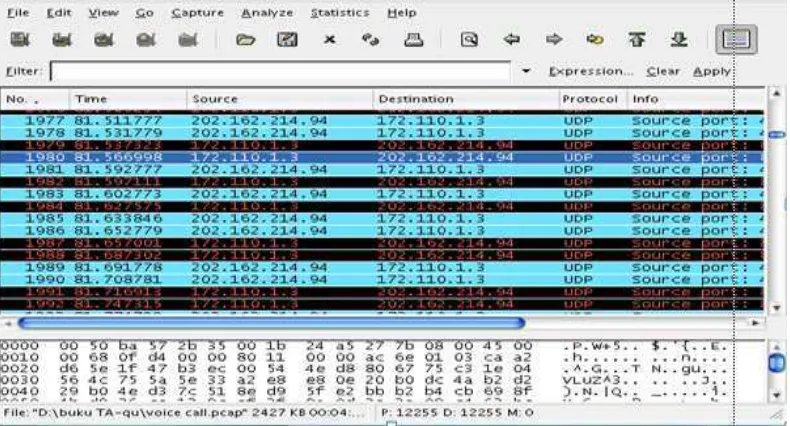This screenshot has width=790, height=426.
Task: Select packet 1978 at 81.531779
Action: [382, 133]
